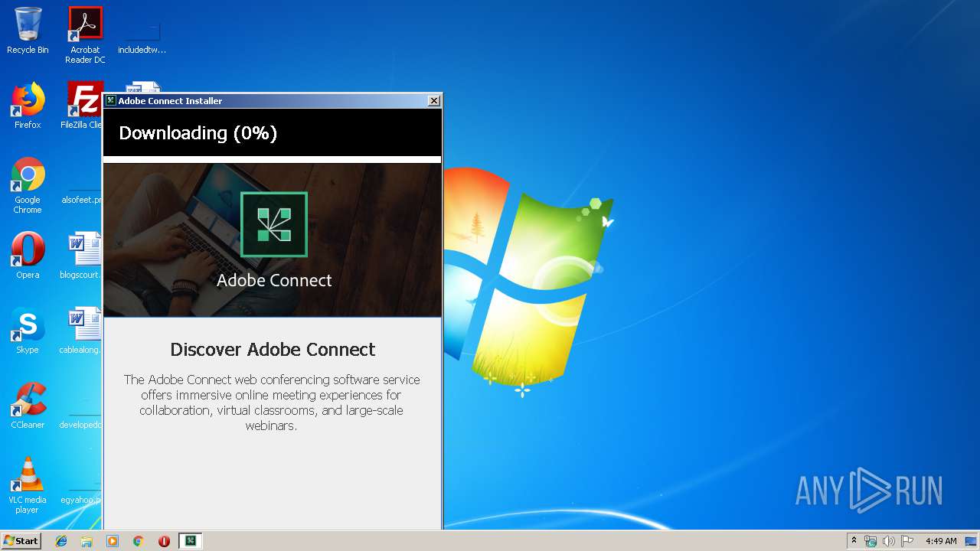Launch Acrobat Reader DC shortcut

pos(85,35)
